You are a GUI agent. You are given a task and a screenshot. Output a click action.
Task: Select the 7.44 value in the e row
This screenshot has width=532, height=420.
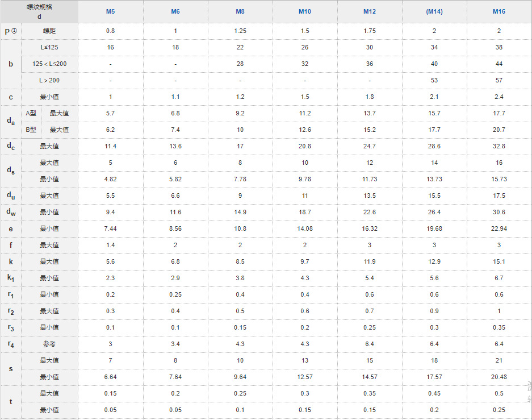[110, 228]
